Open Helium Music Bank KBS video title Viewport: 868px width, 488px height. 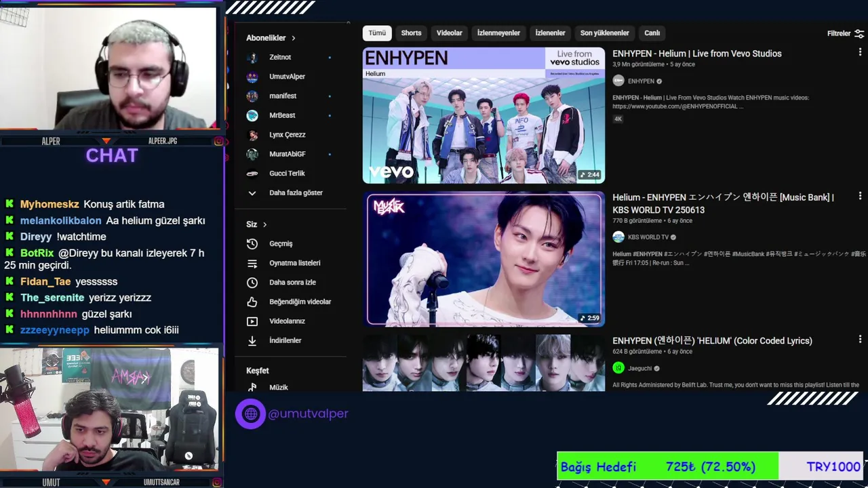click(724, 203)
